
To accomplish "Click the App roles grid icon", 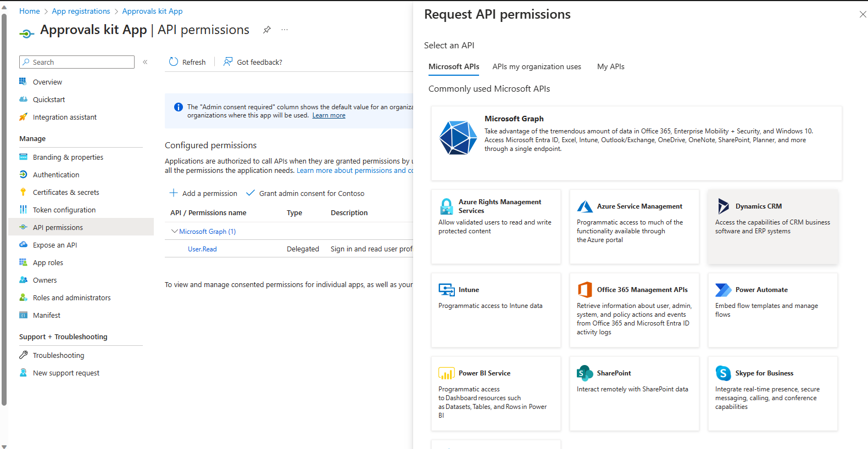I will click(23, 262).
